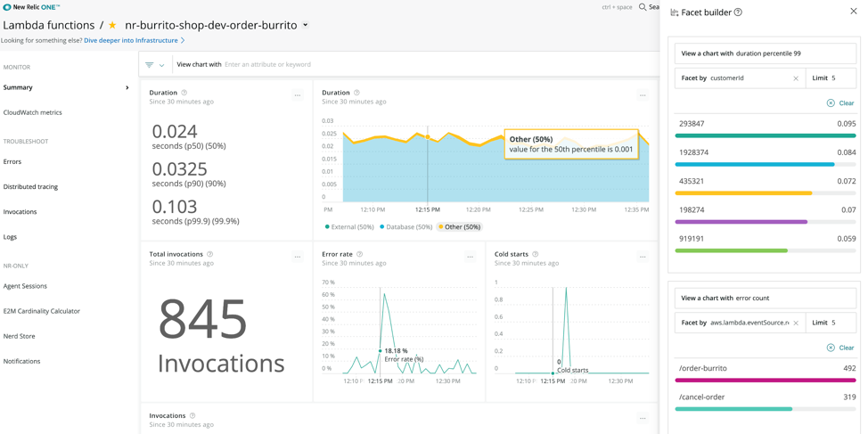The width and height of the screenshot is (868, 434).
Task: Close the Facet builder panel
Action: [x=853, y=11]
